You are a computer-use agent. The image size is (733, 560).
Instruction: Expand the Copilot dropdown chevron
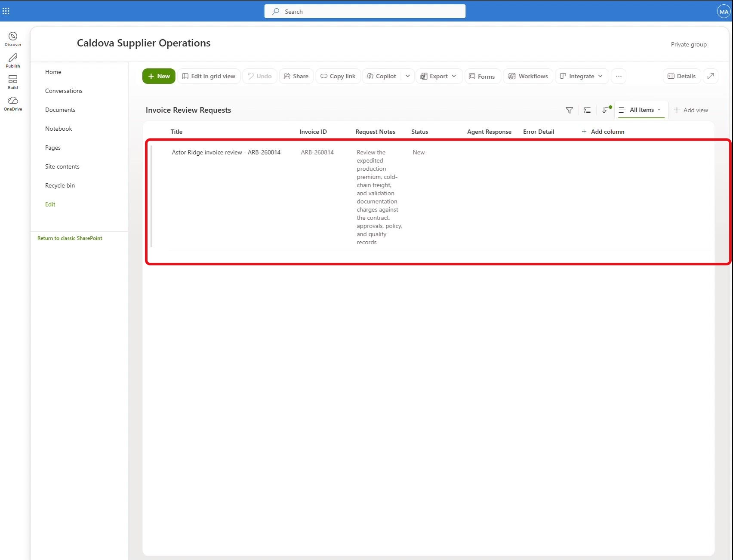408,76
